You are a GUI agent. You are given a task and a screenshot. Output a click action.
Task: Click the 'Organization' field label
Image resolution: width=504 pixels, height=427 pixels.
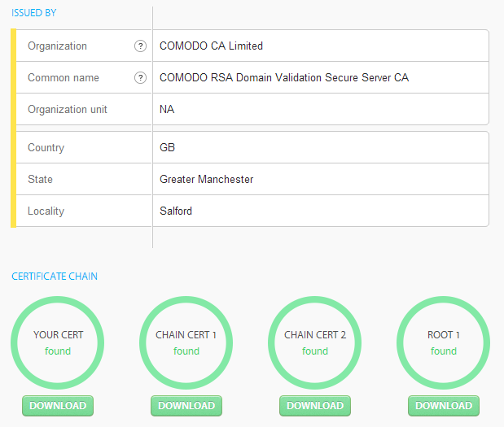(57, 46)
